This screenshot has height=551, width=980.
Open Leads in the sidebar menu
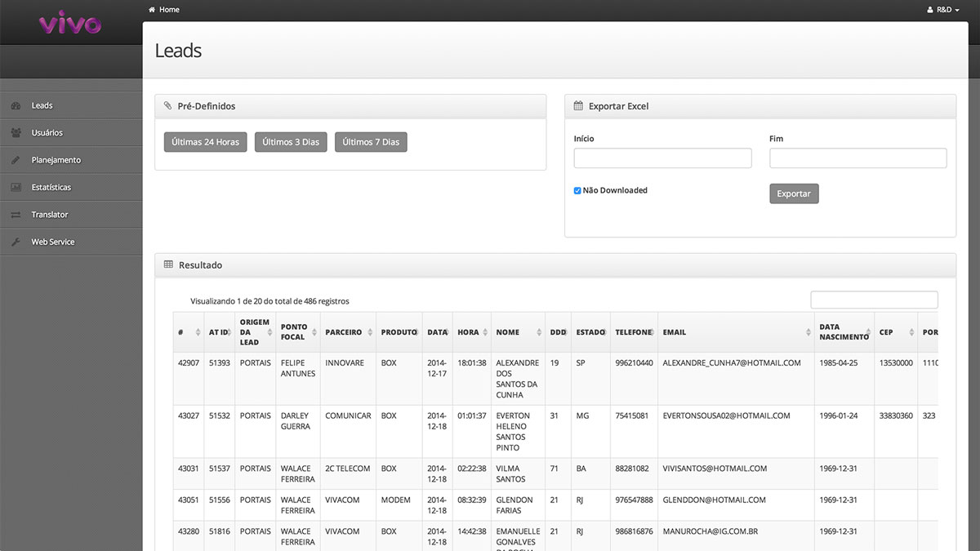coord(71,105)
